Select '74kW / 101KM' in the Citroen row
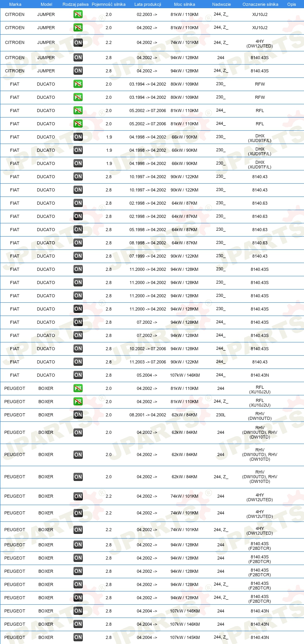 coord(185,43)
